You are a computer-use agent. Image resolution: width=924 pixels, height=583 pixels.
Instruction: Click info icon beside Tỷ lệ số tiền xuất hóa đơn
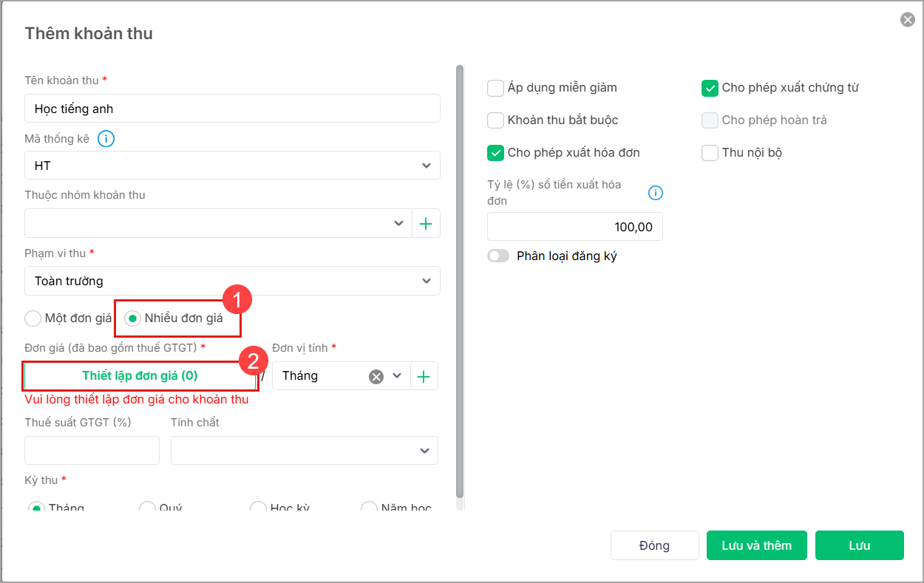coord(655,193)
